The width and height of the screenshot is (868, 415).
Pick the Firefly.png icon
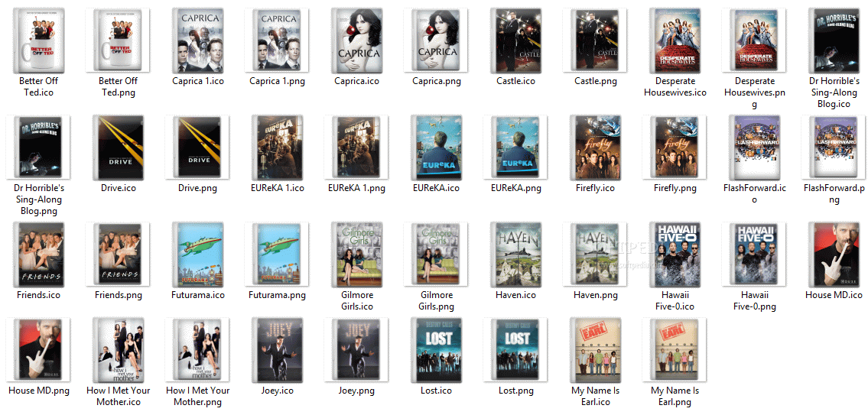point(676,148)
